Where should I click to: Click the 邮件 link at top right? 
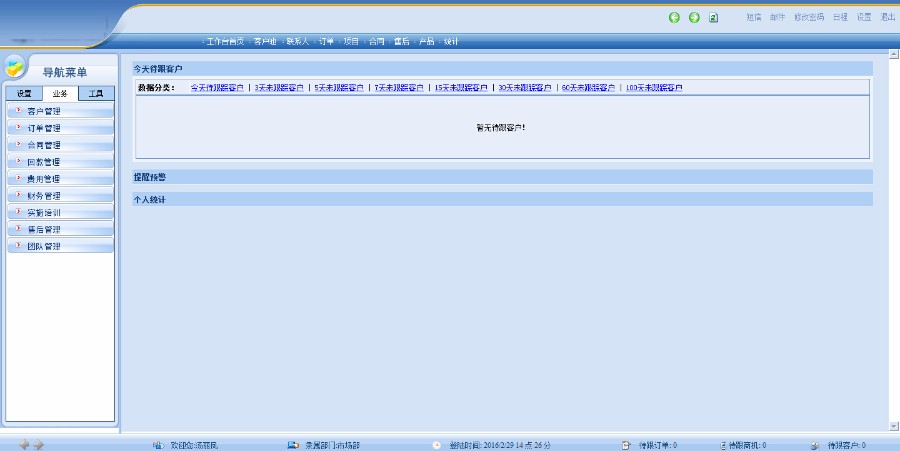(x=778, y=17)
